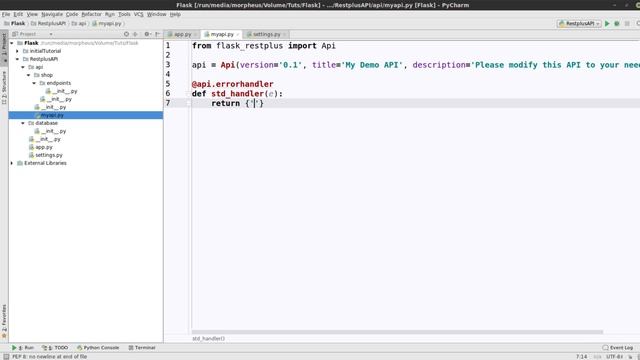The height and width of the screenshot is (360, 640).
Task: Open Project panel settings gear
Action: [147, 34]
